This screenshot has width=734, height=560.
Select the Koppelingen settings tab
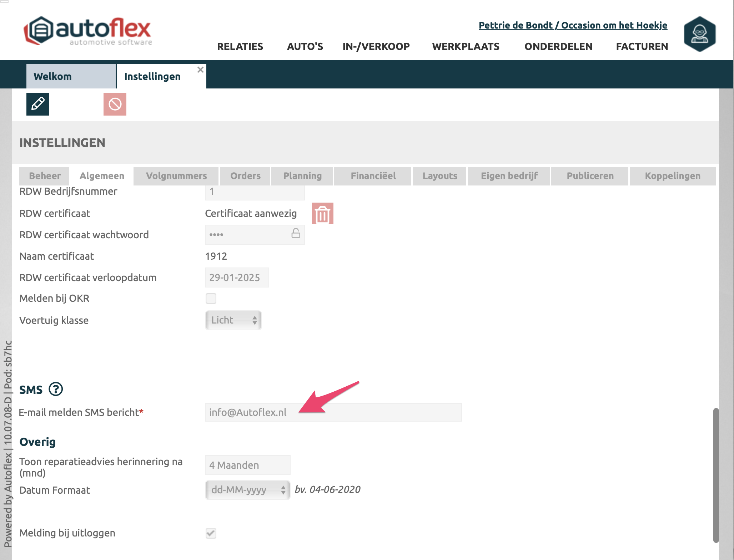[x=673, y=176]
